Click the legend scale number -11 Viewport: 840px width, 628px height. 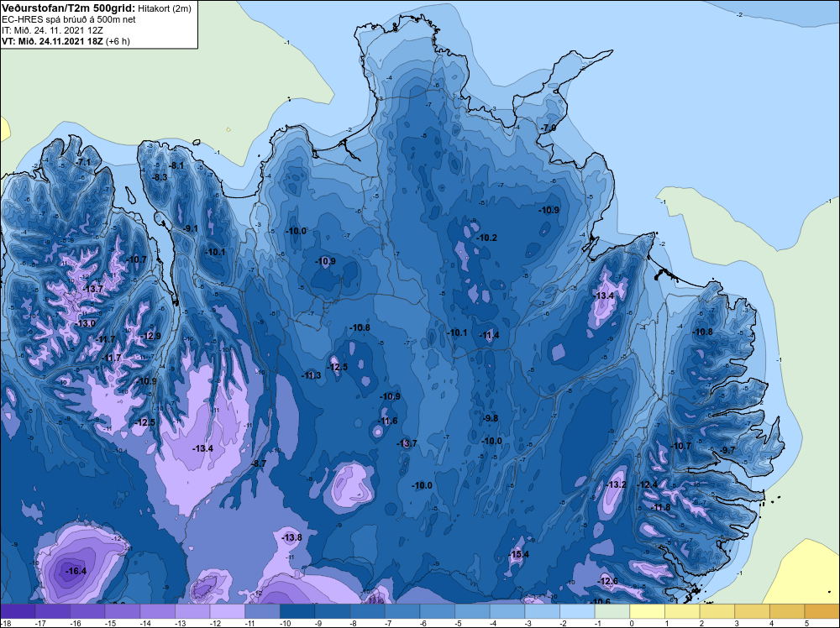[x=249, y=623]
